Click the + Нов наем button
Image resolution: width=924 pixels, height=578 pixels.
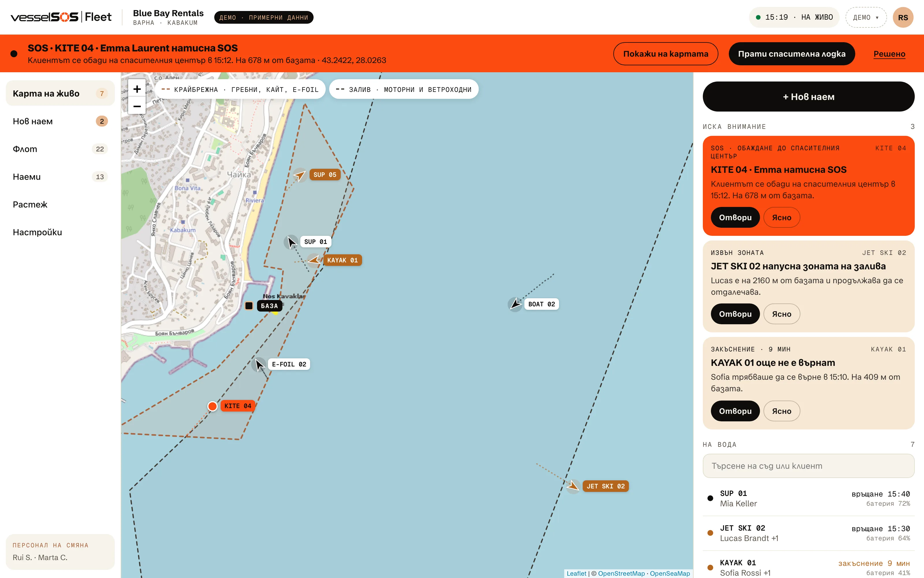tap(808, 97)
